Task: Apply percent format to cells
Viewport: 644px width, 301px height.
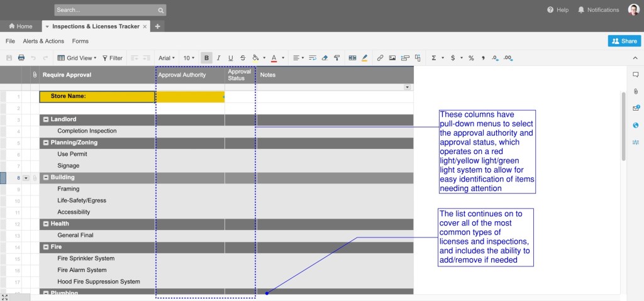Action: (x=471, y=58)
